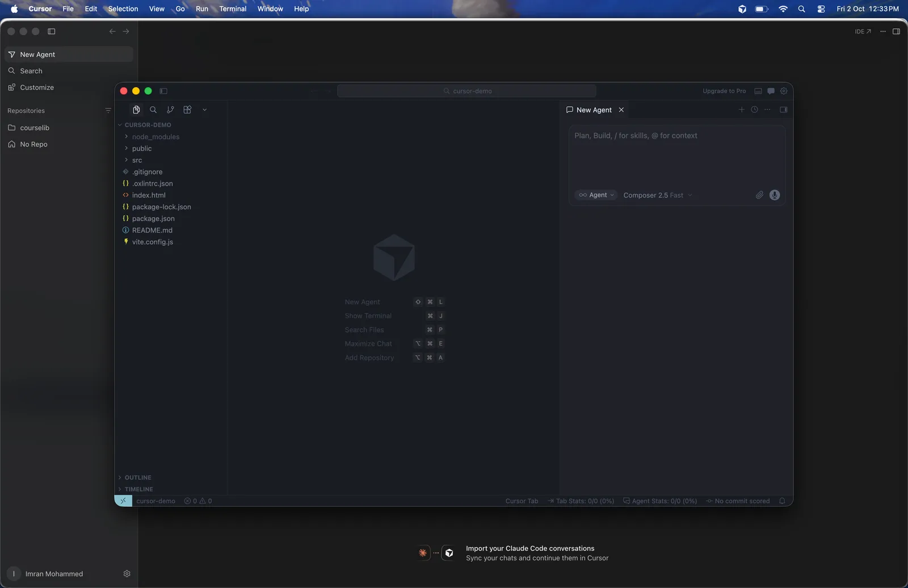The height and width of the screenshot is (588, 908).
Task: Show chat history clock icon
Action: click(x=754, y=110)
